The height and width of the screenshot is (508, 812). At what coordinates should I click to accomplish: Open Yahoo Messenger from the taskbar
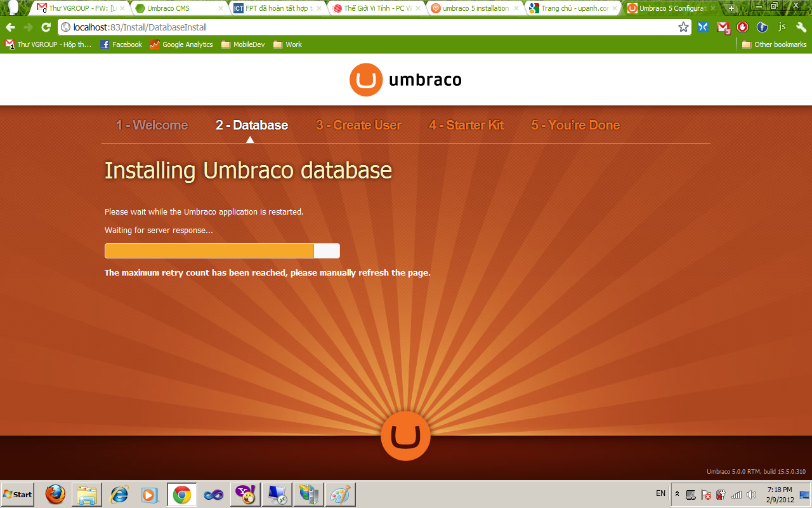[x=245, y=494]
